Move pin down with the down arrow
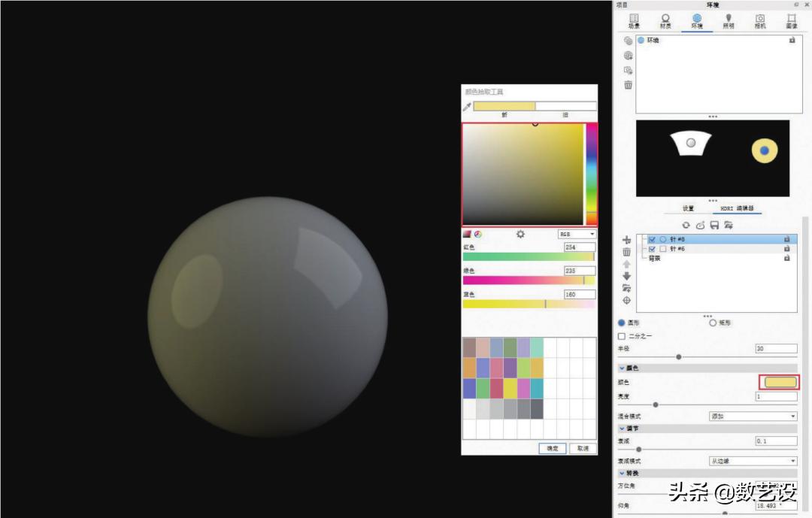The height and width of the screenshot is (518, 812). 626,276
